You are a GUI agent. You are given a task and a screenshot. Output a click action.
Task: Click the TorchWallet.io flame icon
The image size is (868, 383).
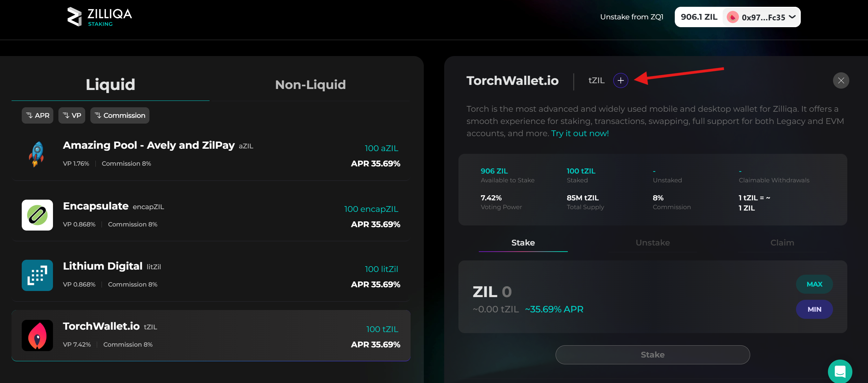coord(37,335)
